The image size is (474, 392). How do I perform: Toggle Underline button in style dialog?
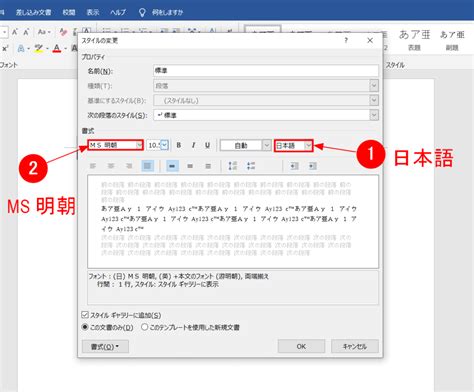coord(207,145)
